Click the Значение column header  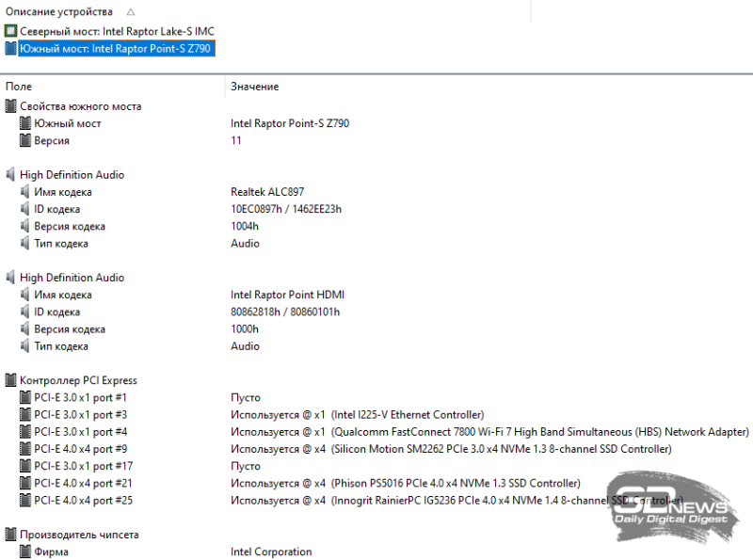pos(254,87)
